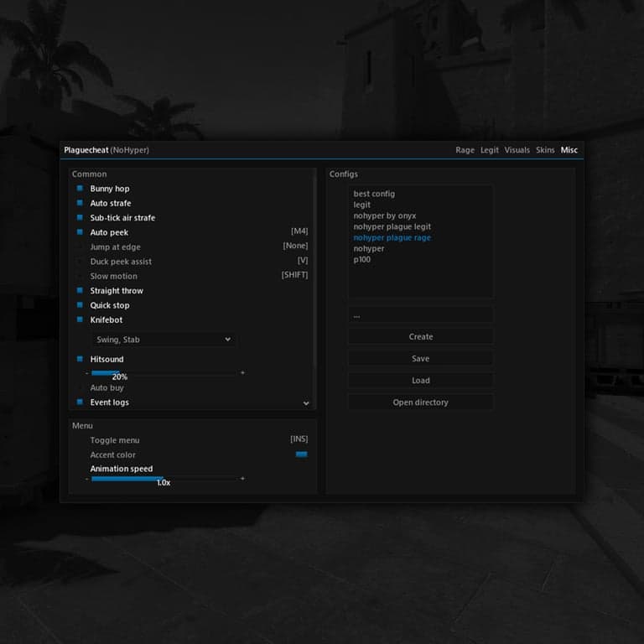This screenshot has height=644, width=644.
Task: Go to the Skins tab
Action: 545,150
